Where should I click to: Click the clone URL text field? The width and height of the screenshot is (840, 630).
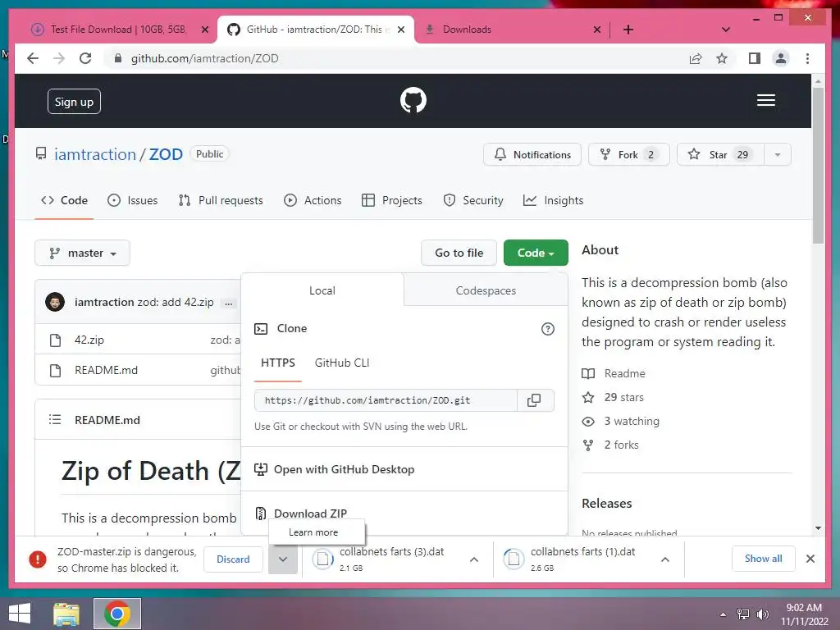pos(386,400)
